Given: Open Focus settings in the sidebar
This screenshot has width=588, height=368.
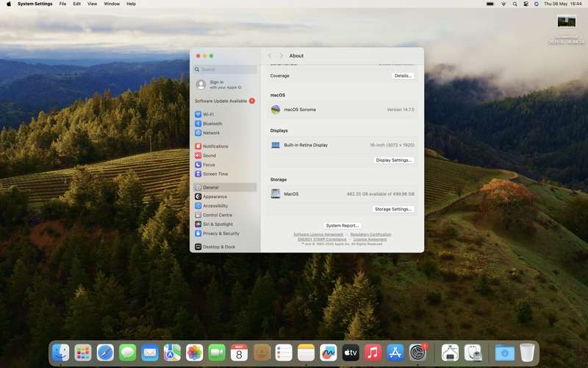Looking at the screenshot, I should (x=225, y=165).
